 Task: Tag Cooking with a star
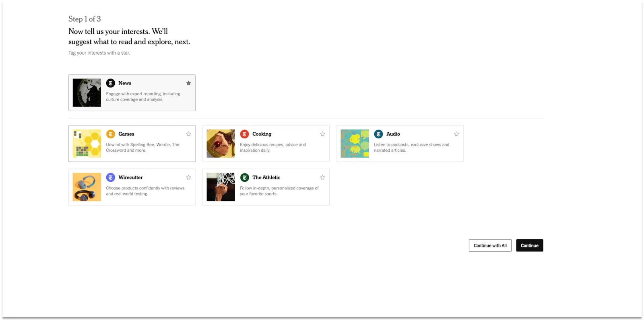(322, 134)
